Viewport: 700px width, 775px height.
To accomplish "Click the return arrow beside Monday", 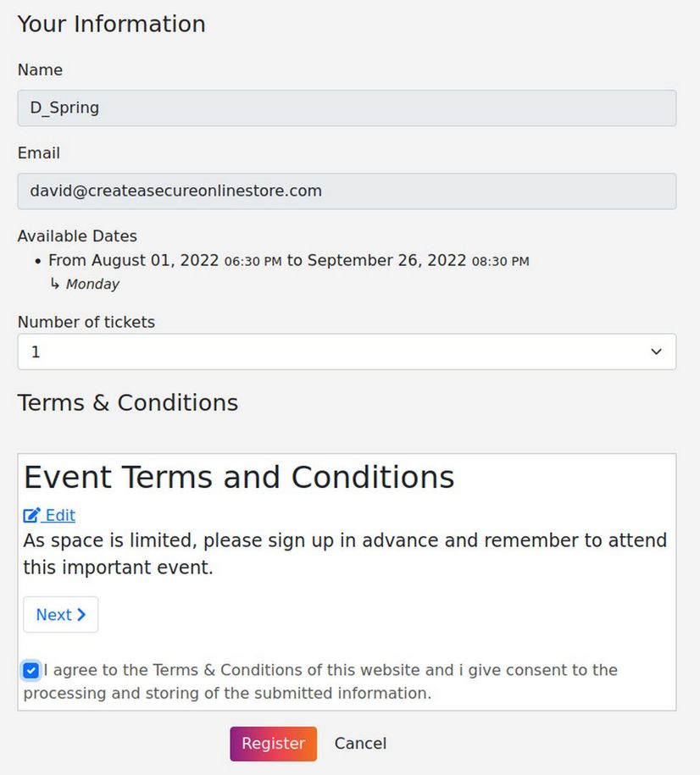I will coord(56,285).
